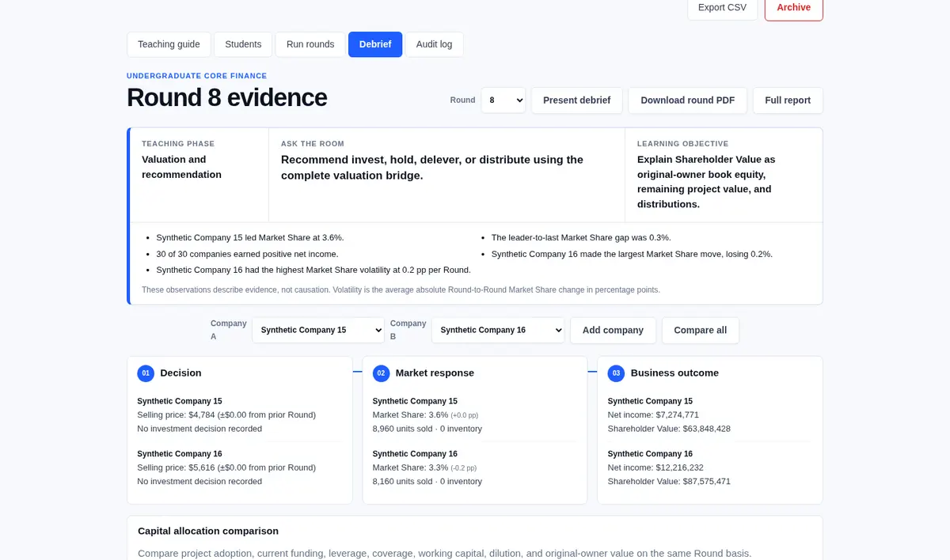Click the Valuation and recommendation phase text
Image resolution: width=950 pixels, height=560 pixels.
coord(181,167)
